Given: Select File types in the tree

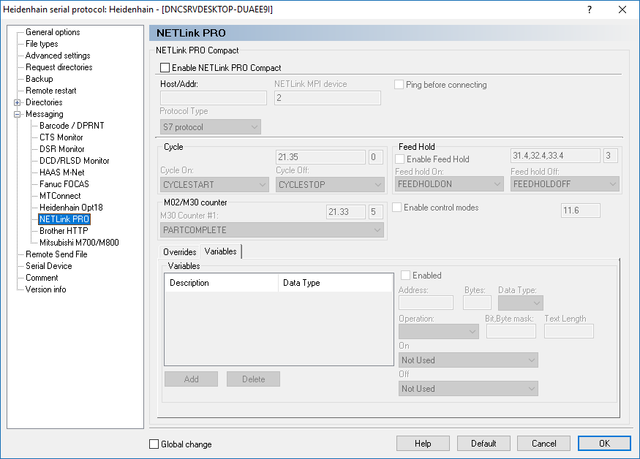Looking at the screenshot, I should tap(42, 44).
